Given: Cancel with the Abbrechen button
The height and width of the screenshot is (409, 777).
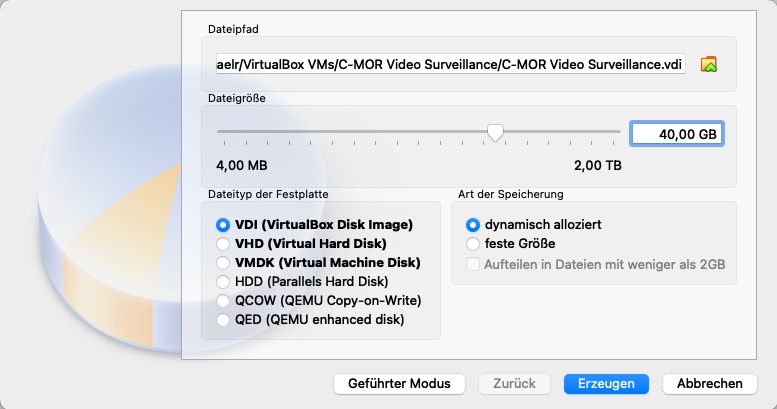Looking at the screenshot, I should pyautogui.click(x=709, y=384).
